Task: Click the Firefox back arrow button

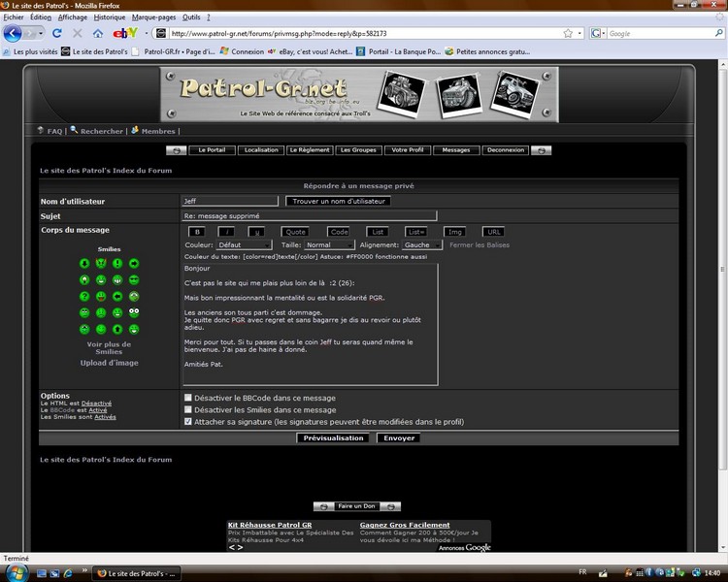Action: (x=13, y=33)
